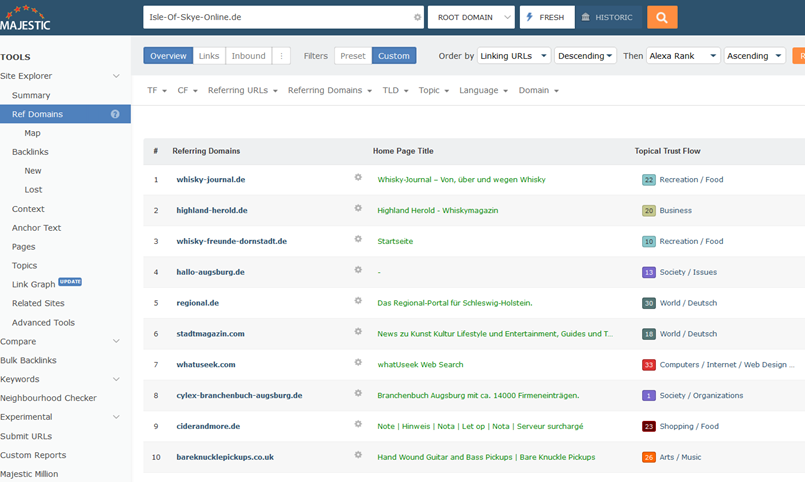Switch to the Fresh index
This screenshot has width=805, height=482.
click(547, 17)
